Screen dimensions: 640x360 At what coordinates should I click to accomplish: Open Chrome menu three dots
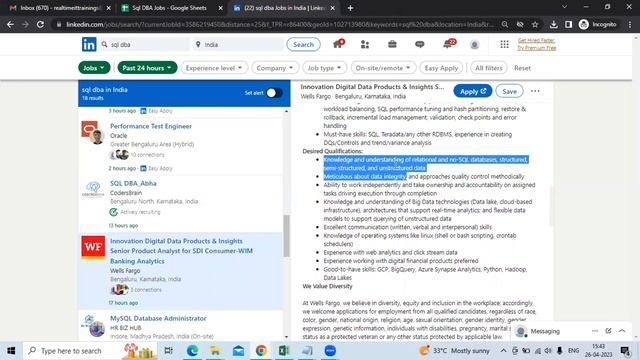click(x=630, y=24)
